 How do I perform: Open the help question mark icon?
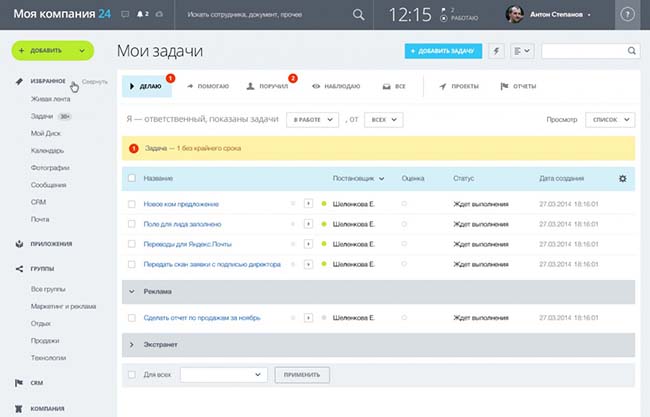627,15
